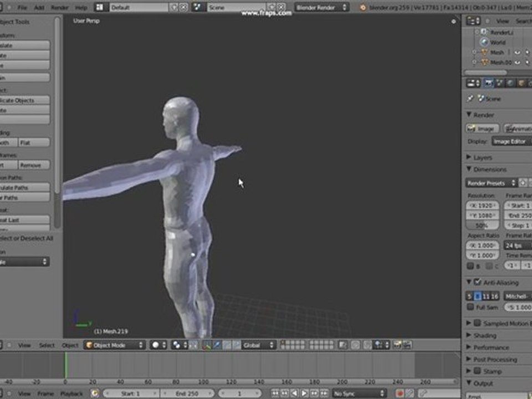Open the 24 fps frame rate dropdown
This screenshot has height=399, width=532.
[518, 245]
